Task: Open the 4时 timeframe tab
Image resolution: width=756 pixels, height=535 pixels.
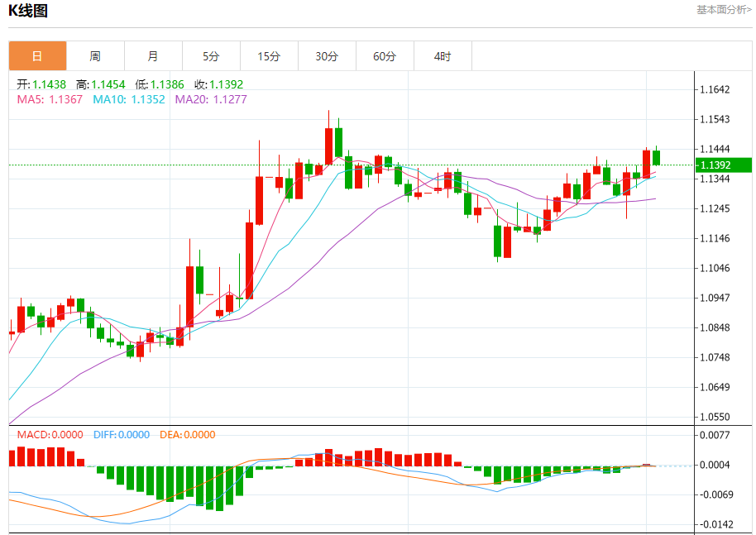Action: tap(443, 56)
